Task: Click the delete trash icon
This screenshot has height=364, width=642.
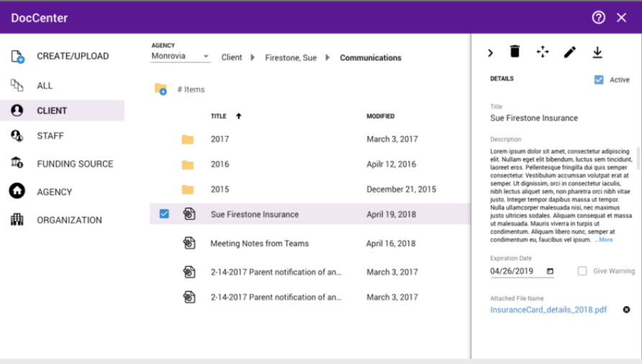Action: click(515, 52)
